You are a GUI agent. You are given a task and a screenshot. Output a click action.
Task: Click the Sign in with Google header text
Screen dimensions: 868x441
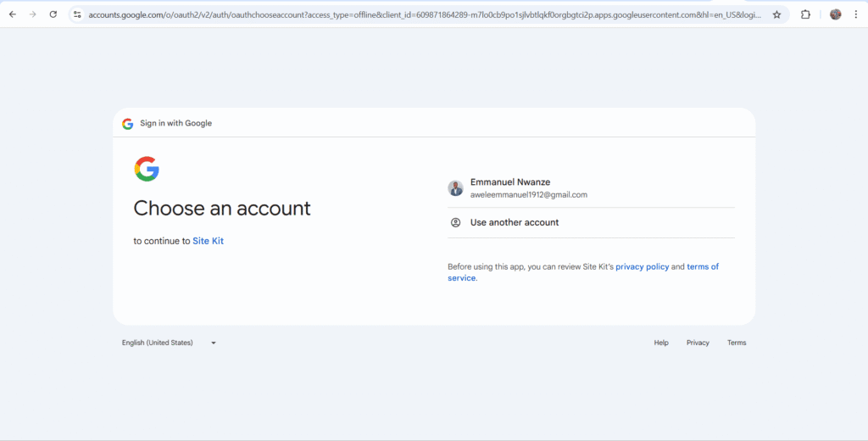click(x=176, y=124)
